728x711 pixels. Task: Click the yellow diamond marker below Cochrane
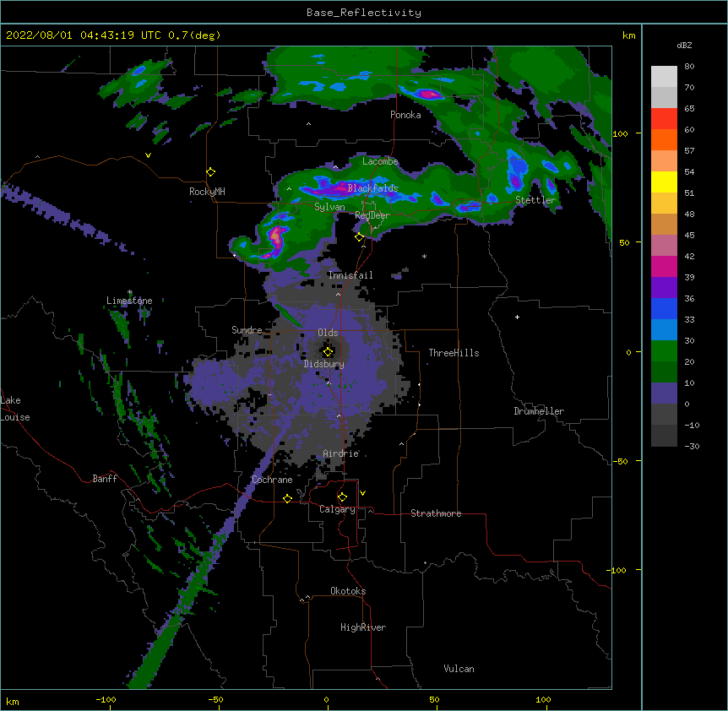click(287, 498)
